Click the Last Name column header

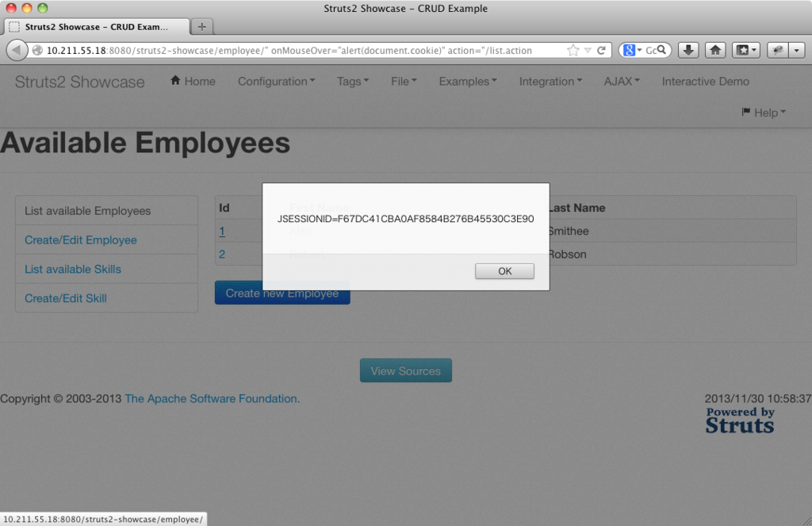point(576,208)
